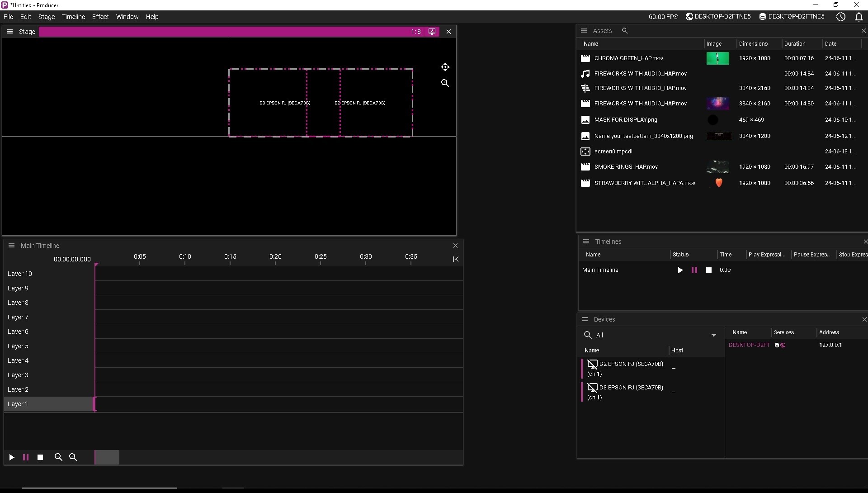This screenshot has height=493, width=868.
Task: Search assets with the magnifier icon
Action: 625,31
